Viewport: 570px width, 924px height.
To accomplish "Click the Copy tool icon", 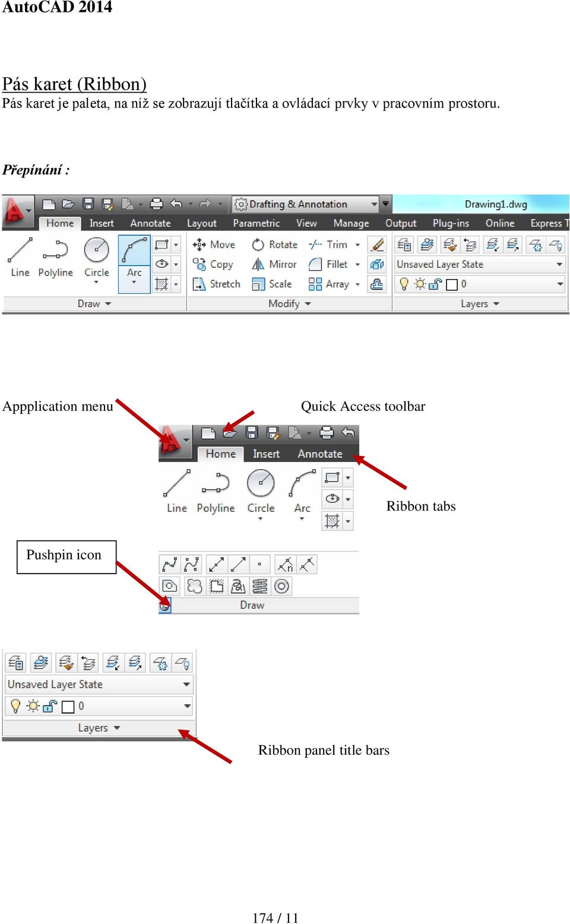I will 199,264.
